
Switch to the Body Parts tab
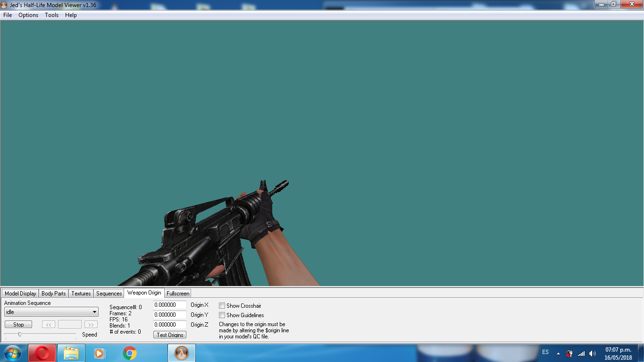point(54,294)
